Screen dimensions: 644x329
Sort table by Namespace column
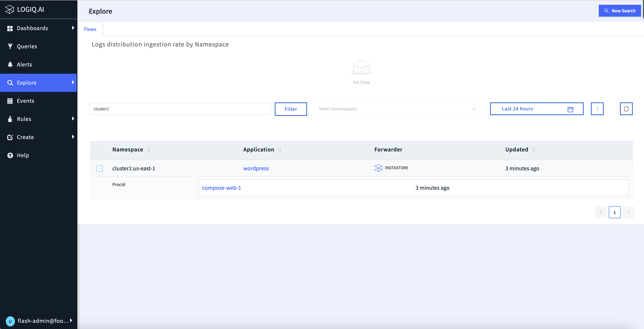(149, 149)
